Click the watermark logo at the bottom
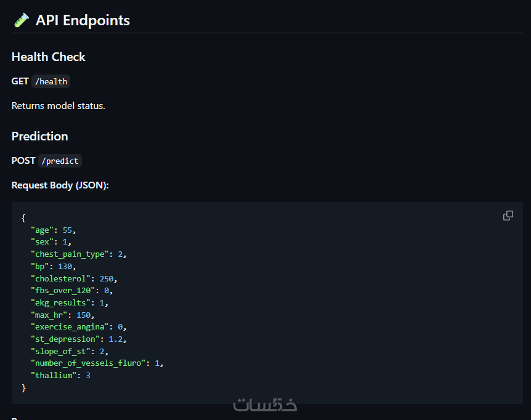Viewport: 531px width, 420px height. tap(265, 405)
